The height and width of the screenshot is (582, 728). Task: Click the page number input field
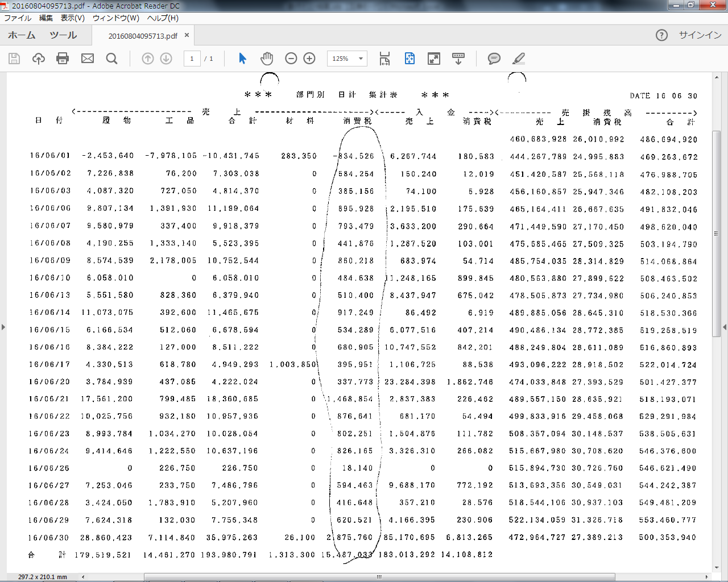pos(192,59)
